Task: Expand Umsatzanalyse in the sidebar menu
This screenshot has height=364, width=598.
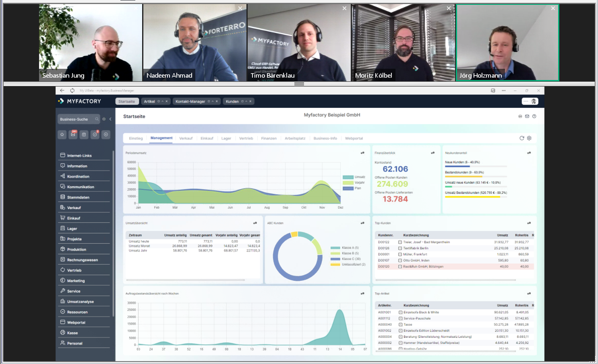Action: [x=84, y=302]
